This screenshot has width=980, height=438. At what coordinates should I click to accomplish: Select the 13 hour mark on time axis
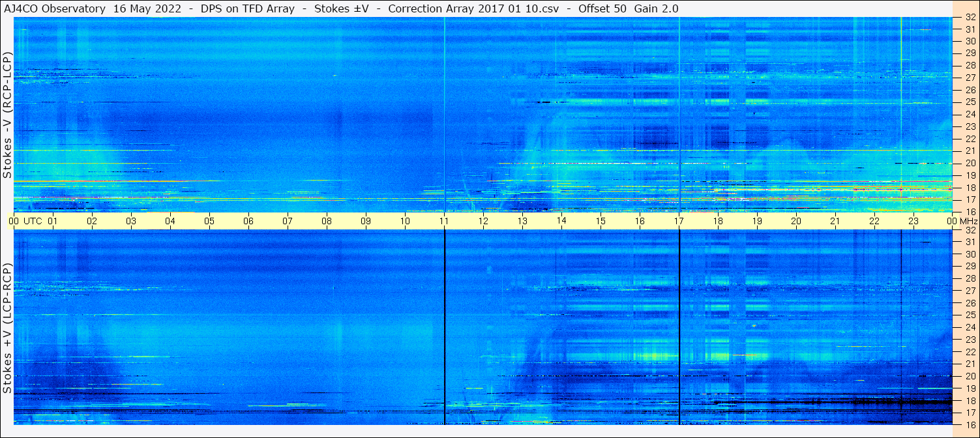pos(522,221)
